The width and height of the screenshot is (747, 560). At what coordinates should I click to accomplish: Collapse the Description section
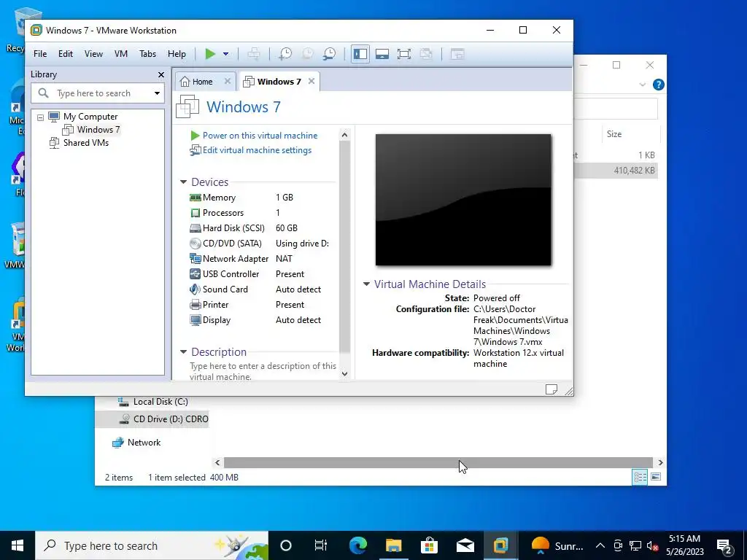183,352
